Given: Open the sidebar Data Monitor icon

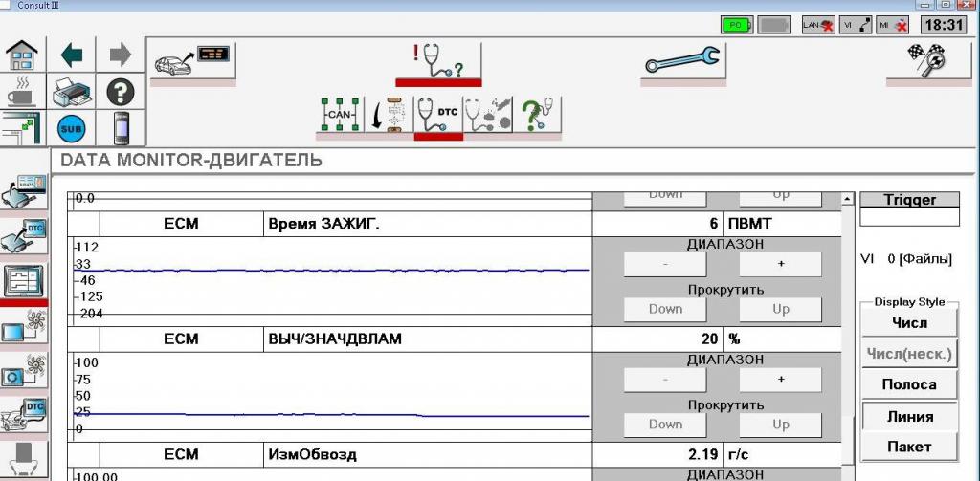Looking at the screenshot, I should 23,281.
